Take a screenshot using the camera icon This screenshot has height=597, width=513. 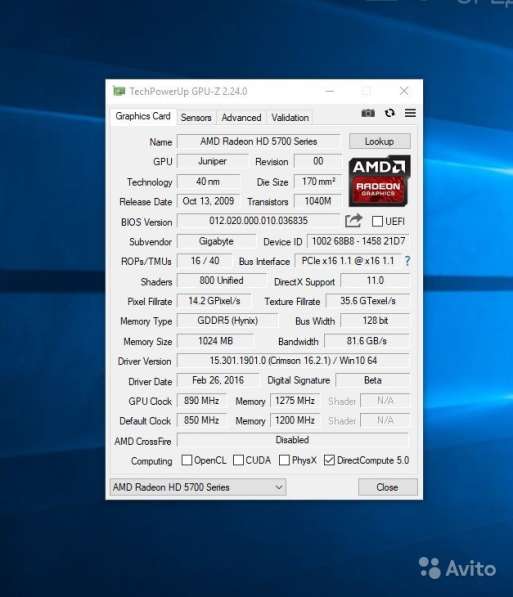368,113
